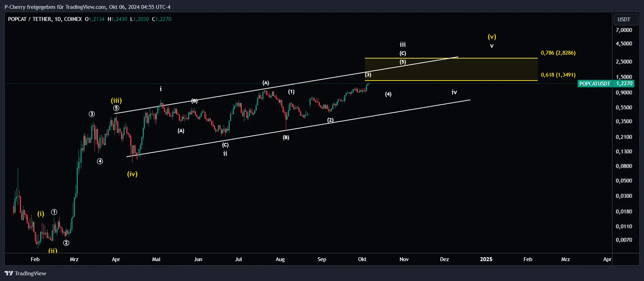Click the Mai label on the time axis

pos(156,259)
